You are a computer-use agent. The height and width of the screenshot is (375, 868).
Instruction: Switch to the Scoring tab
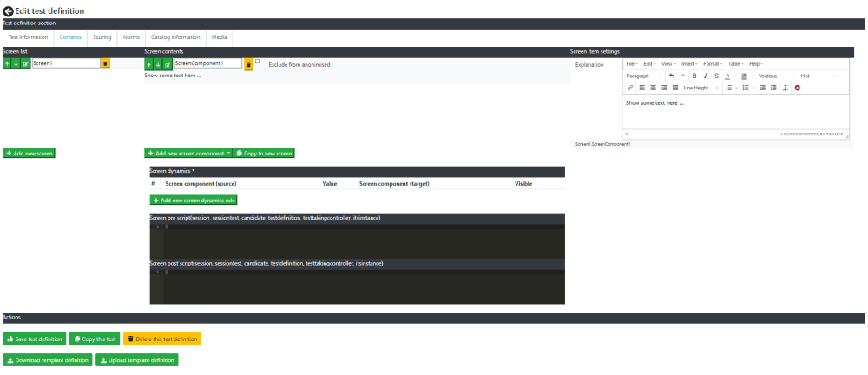[102, 37]
